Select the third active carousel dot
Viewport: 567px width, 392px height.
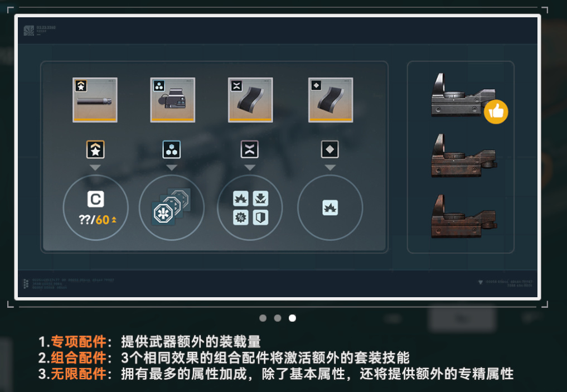pos(292,318)
